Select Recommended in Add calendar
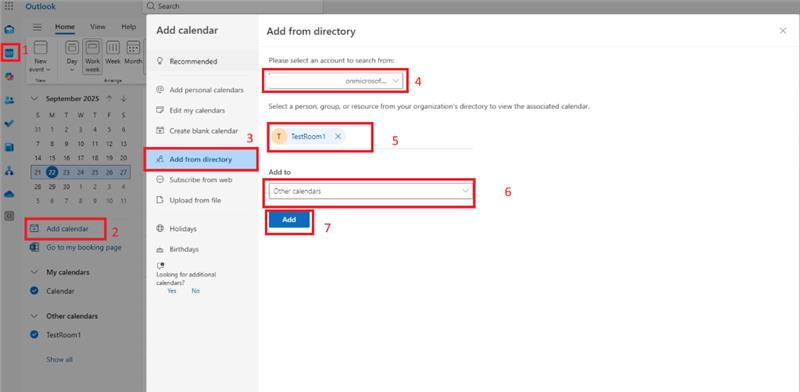 click(202, 61)
